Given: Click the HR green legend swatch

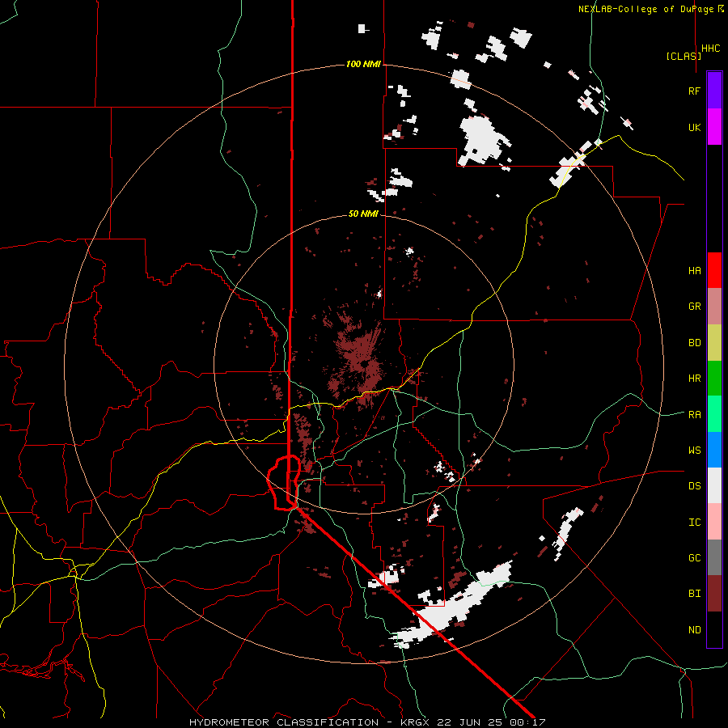Looking at the screenshot, I should point(714,379).
